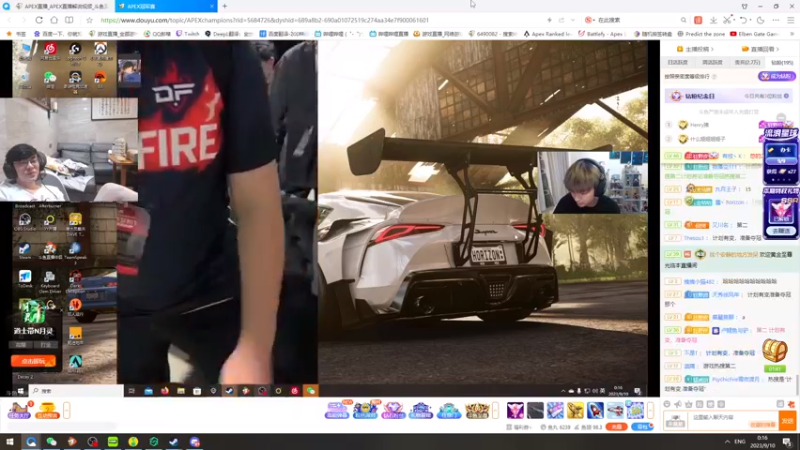Viewport: 800px width, 450px height.
Task: Open the reading mode book icon
Action: (69, 20)
